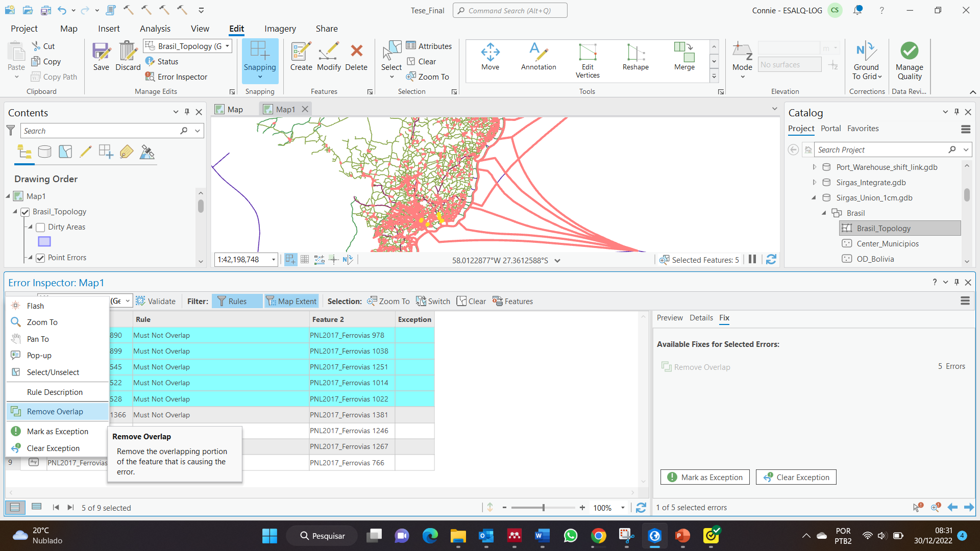980x551 pixels.
Task: Click the Error Inspector zoom slider
Action: (544, 508)
